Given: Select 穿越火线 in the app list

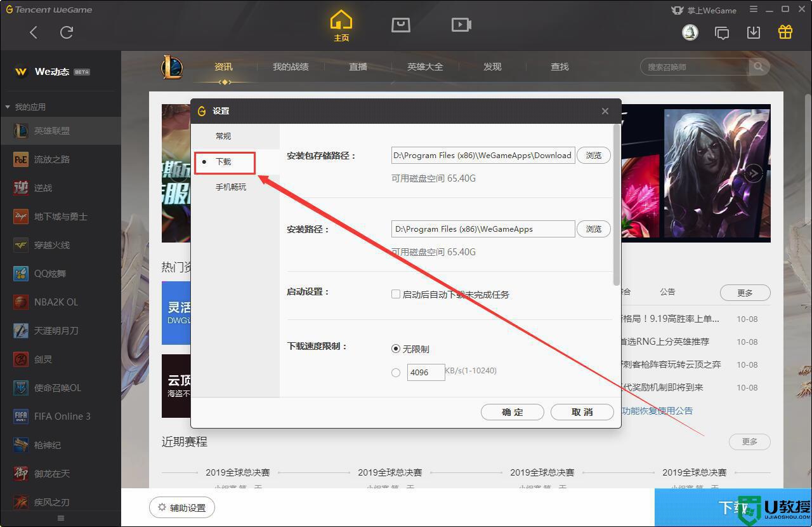Looking at the screenshot, I should coord(60,245).
